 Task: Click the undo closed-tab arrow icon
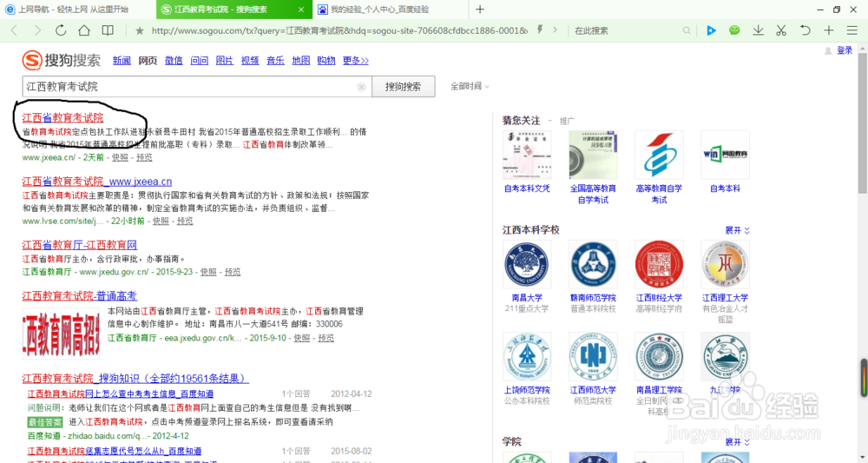(805, 30)
